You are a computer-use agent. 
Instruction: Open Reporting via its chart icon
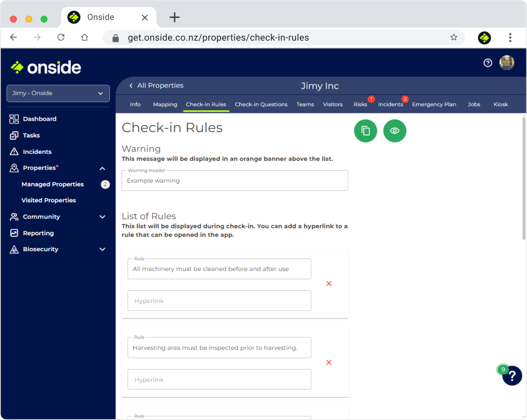(x=14, y=232)
